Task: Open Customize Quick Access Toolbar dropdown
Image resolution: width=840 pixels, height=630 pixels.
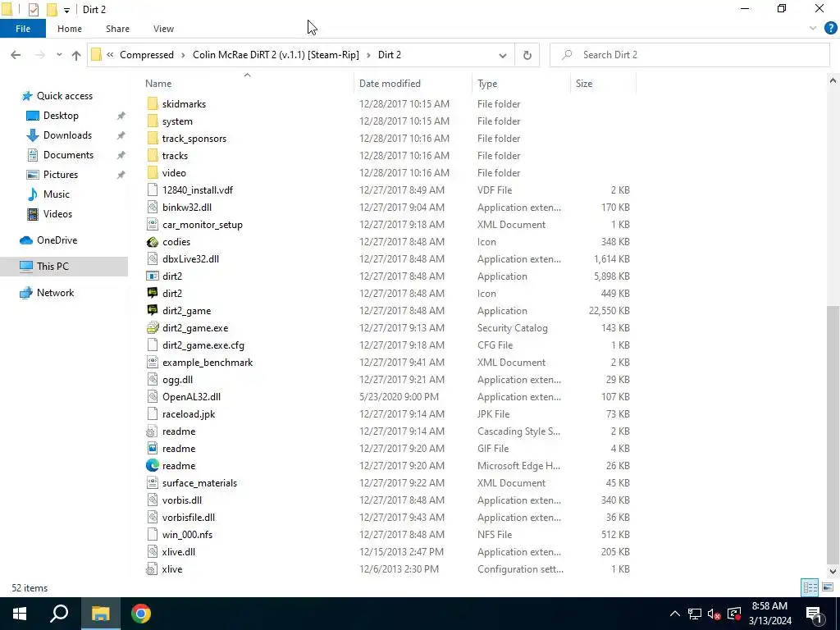Action: click(66, 10)
